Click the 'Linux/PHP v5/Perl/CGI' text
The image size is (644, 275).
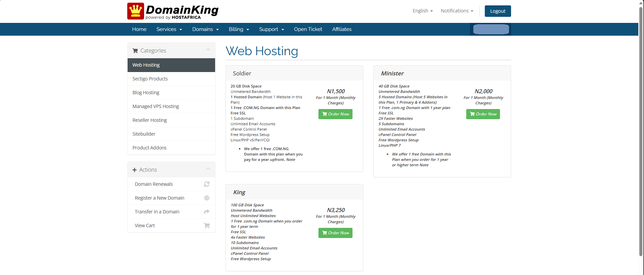point(250,140)
